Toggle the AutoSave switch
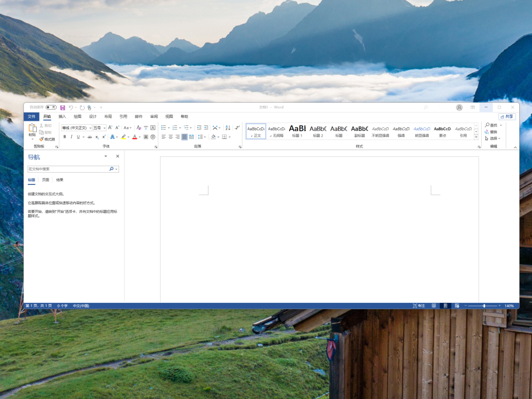The width and height of the screenshot is (532, 399). tap(51, 107)
